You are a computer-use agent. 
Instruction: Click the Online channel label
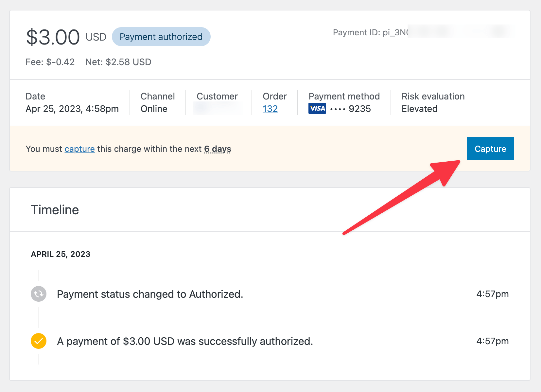[154, 109]
